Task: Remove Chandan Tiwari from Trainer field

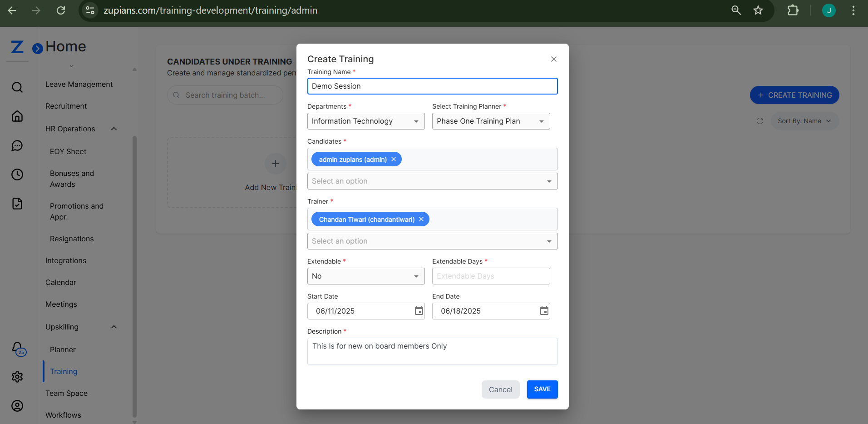Action: tap(421, 219)
